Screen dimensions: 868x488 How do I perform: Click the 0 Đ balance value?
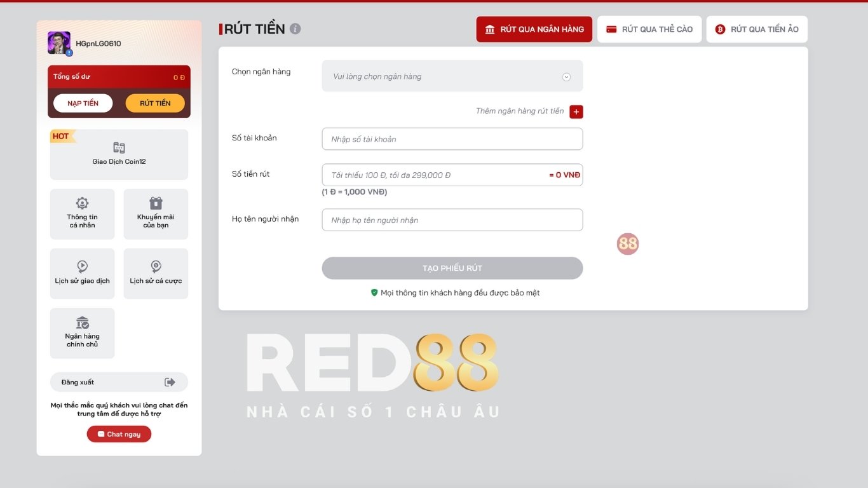179,78
